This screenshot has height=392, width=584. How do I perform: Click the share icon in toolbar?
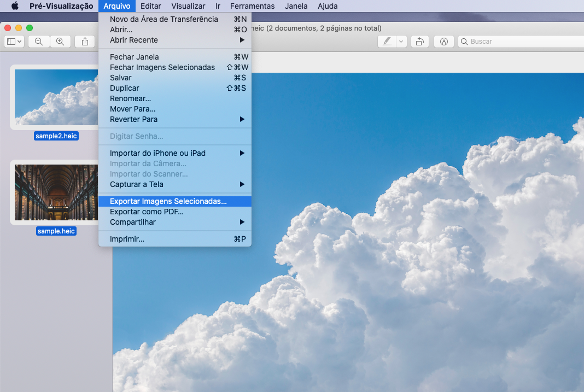[x=85, y=42]
